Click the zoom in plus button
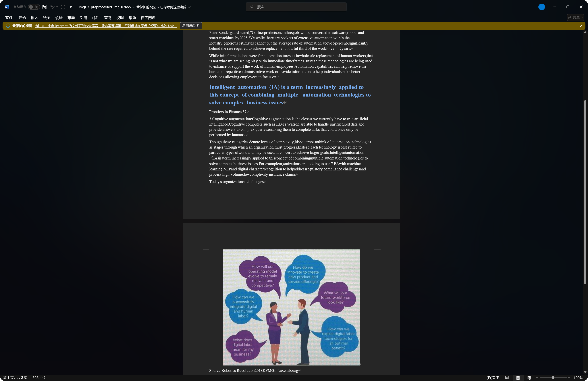This screenshot has width=588, height=381. click(x=569, y=378)
